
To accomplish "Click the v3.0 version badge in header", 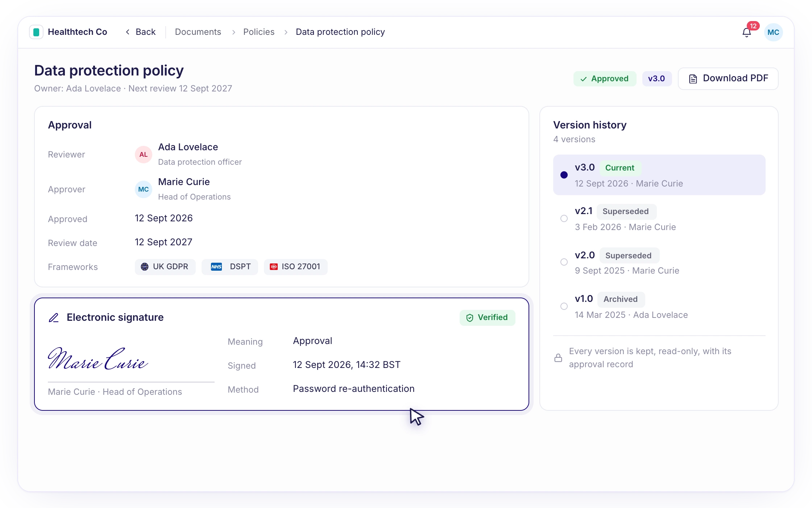I will 657,79.
